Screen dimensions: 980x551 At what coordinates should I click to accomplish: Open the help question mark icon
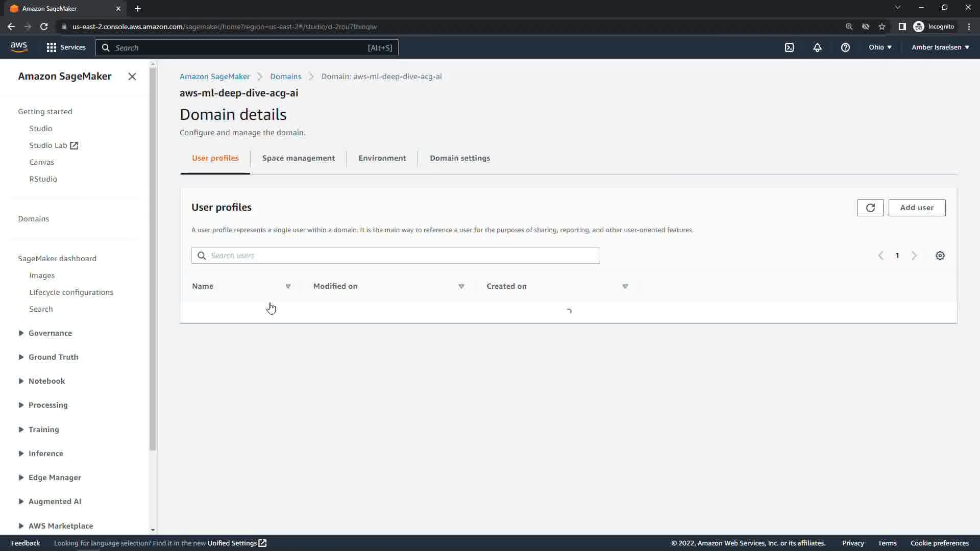point(845,47)
